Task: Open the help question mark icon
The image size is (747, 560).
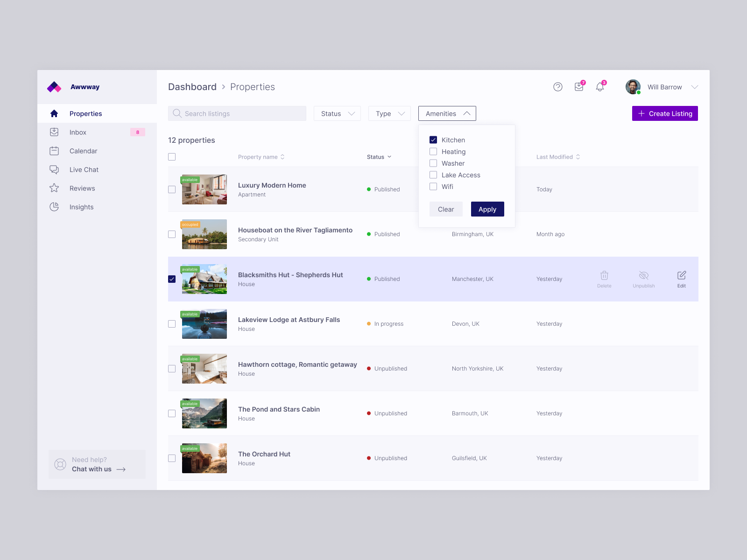Action: point(558,87)
